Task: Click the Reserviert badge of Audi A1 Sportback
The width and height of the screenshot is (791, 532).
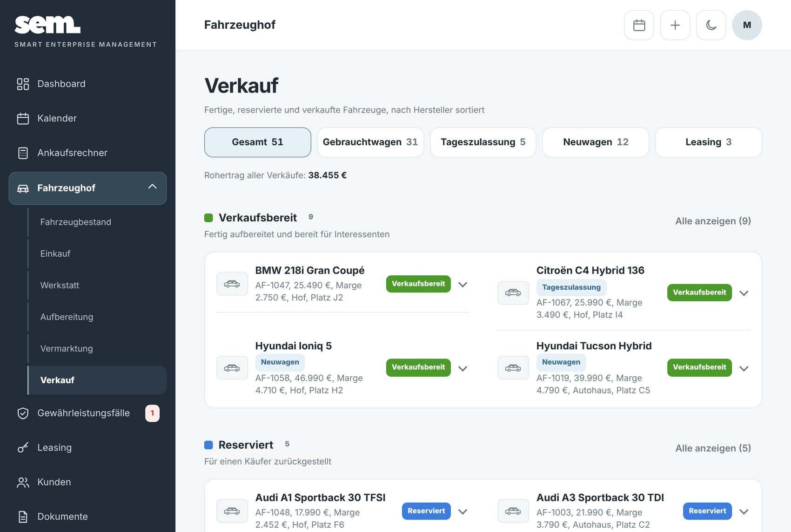Action: click(x=426, y=511)
